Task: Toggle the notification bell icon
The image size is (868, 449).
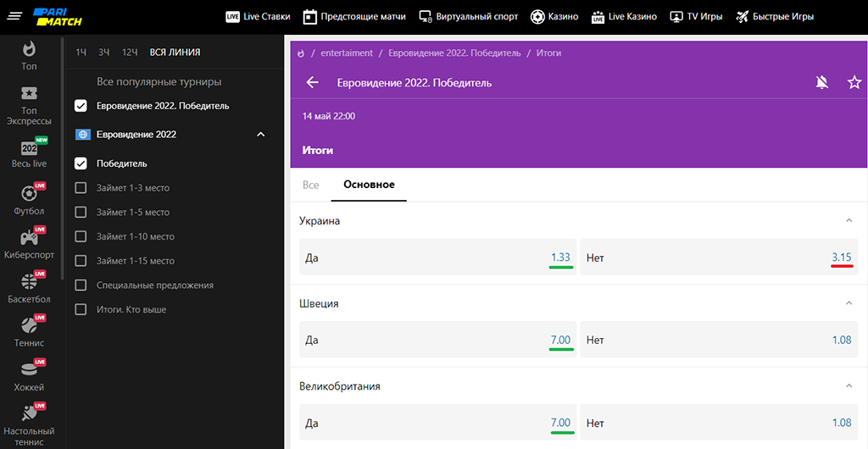Action: [x=822, y=83]
